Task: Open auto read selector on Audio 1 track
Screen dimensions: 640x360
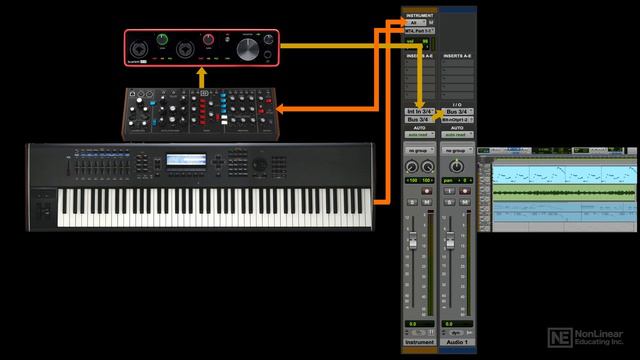Action: (x=458, y=134)
